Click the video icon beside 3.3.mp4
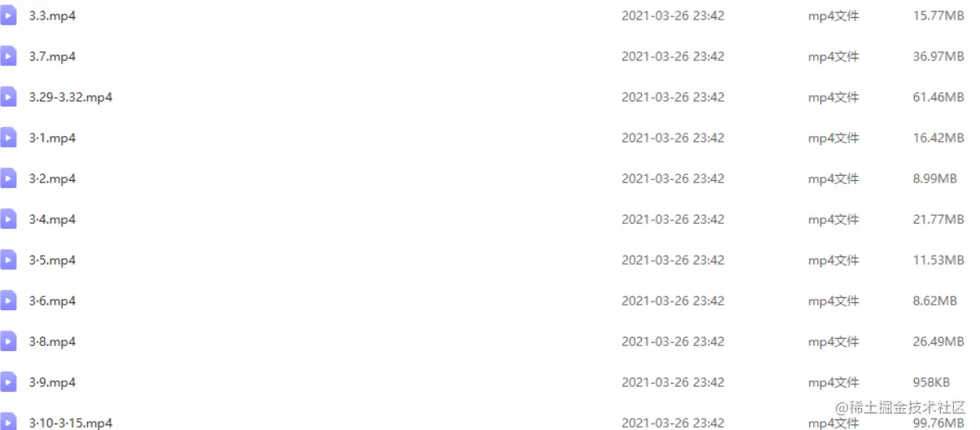Image resolution: width=980 pixels, height=430 pixels. pos(8,15)
